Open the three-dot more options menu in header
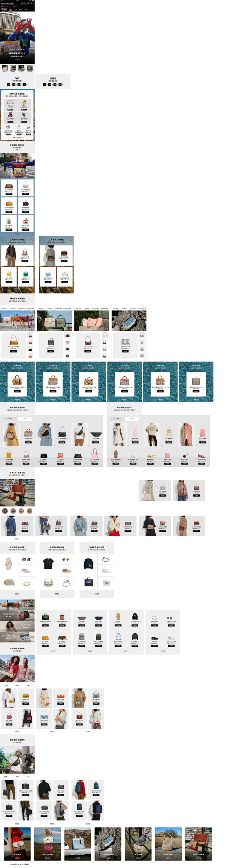248x868 pixels. pyautogui.click(x=28, y=3)
